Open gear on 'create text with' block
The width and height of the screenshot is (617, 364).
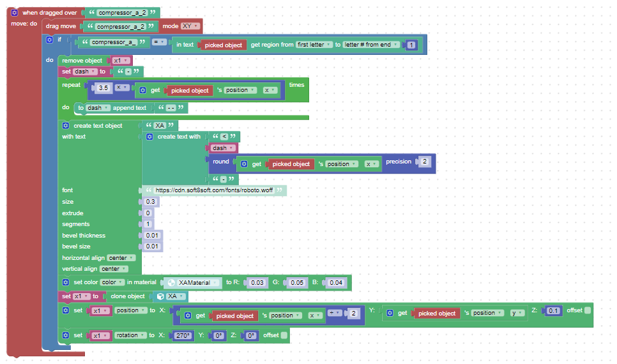click(x=149, y=137)
